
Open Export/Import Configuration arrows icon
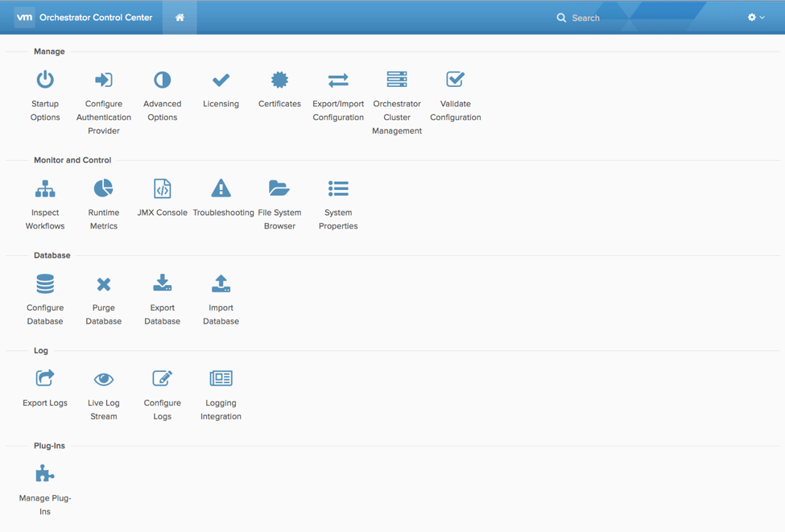click(x=338, y=80)
